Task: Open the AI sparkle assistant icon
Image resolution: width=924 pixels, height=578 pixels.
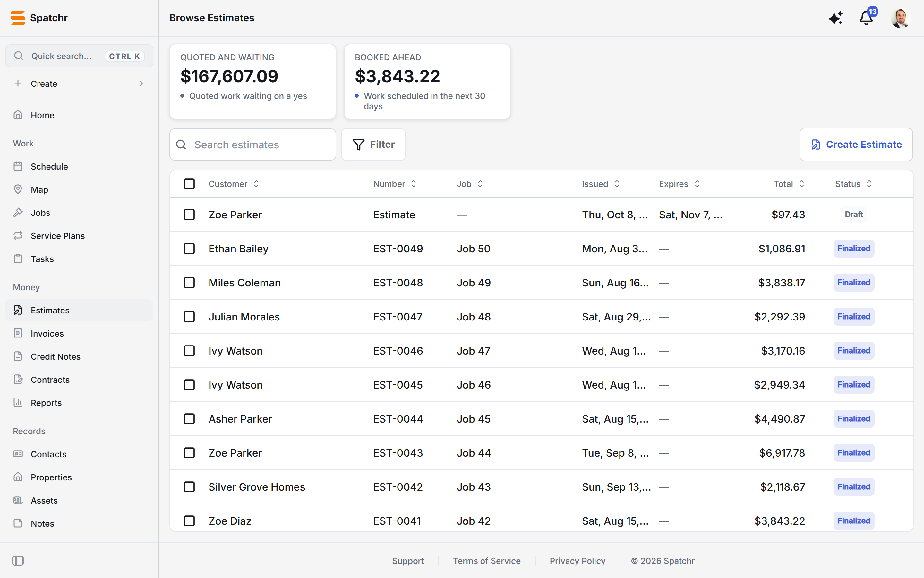Action: pos(835,18)
